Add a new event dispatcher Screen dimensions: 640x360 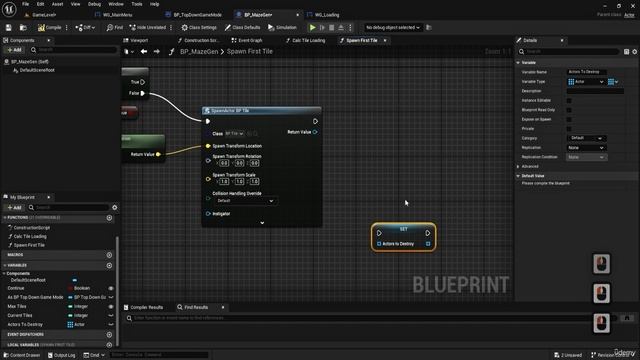109,334
